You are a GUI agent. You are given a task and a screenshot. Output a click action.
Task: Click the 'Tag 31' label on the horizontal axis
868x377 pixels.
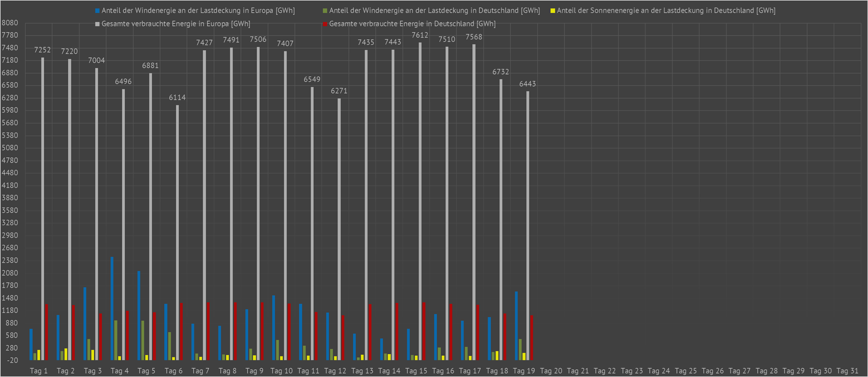(x=847, y=371)
